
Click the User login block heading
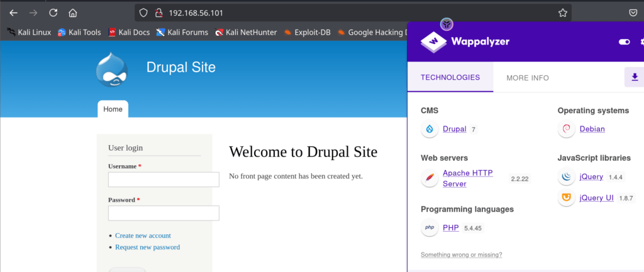(x=126, y=148)
